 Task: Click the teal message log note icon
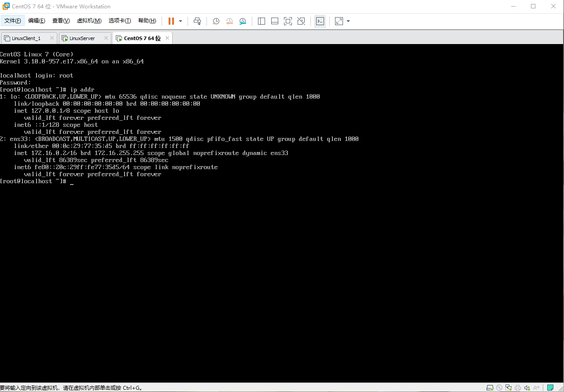click(x=550, y=388)
